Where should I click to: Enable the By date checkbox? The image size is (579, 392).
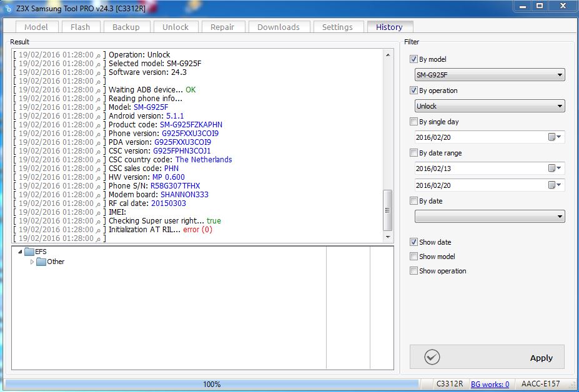pos(413,201)
